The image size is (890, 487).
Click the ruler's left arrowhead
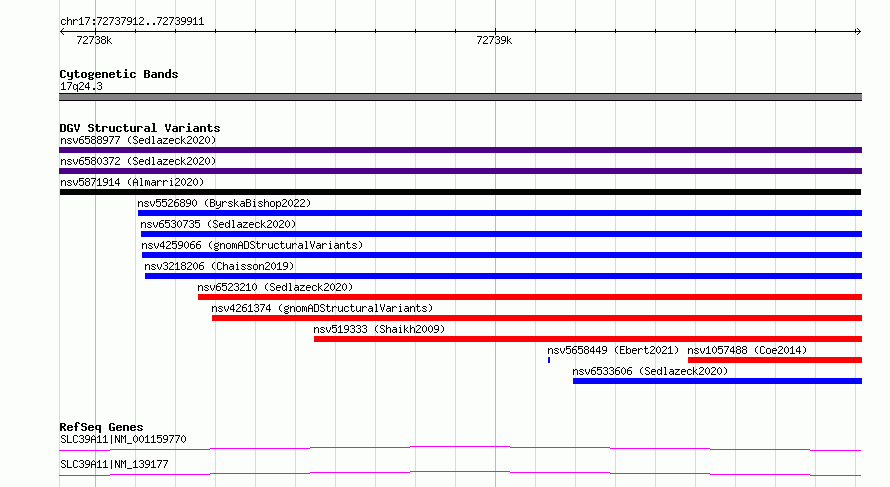pos(62,32)
